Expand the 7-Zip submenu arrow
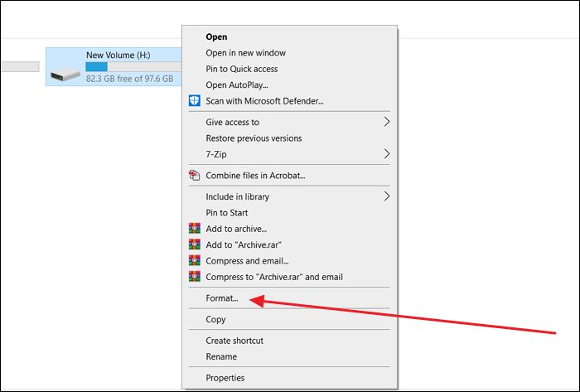This screenshot has height=392, width=580. tap(387, 154)
